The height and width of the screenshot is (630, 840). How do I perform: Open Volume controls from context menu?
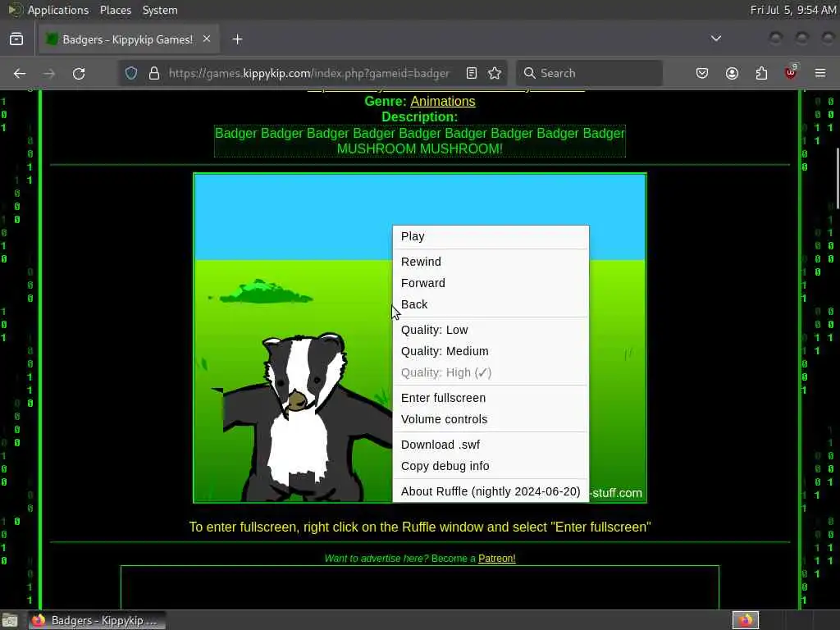pyautogui.click(x=491, y=419)
